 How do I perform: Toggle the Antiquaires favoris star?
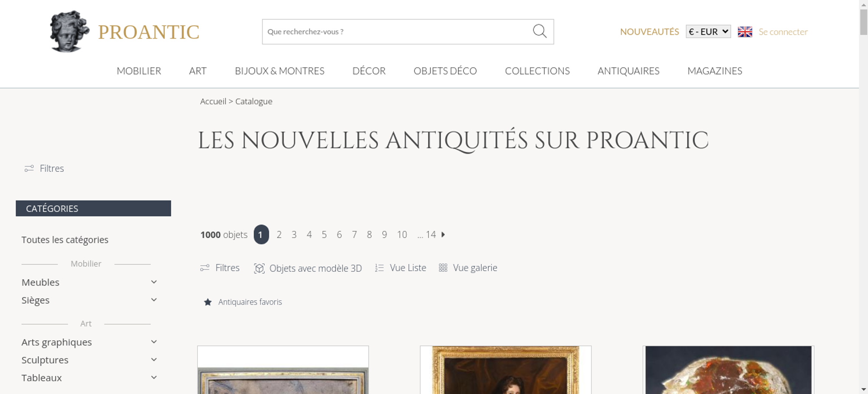point(208,302)
